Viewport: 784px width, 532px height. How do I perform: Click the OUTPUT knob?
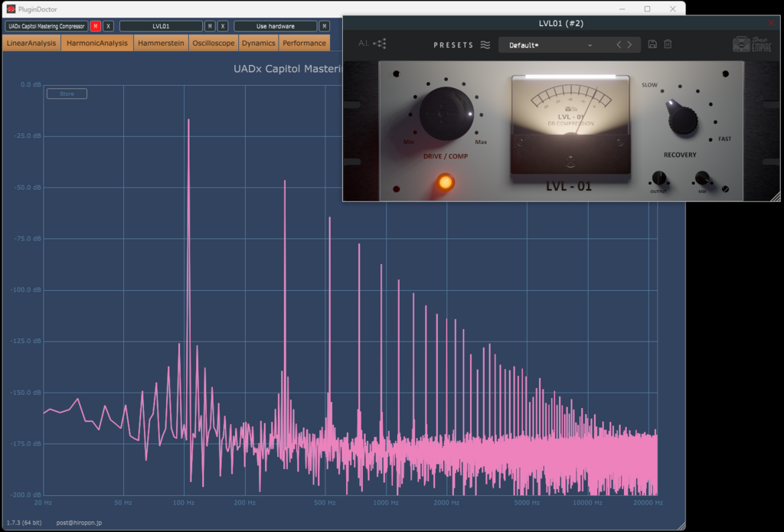(658, 178)
